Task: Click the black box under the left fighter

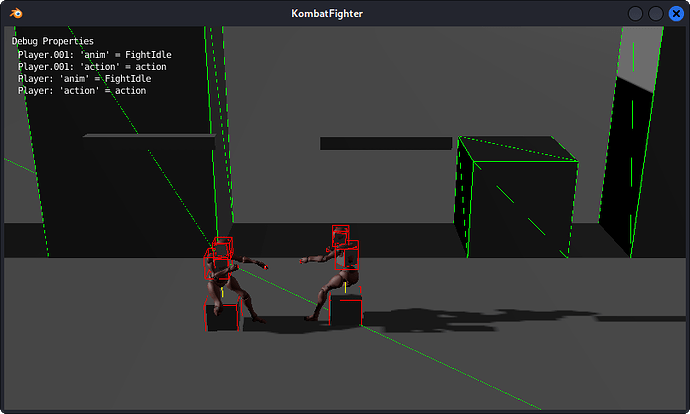Action: click(223, 317)
